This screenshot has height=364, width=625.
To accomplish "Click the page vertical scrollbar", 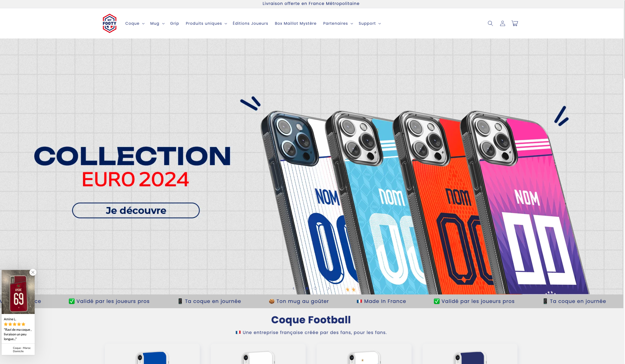I will click(x=624, y=182).
